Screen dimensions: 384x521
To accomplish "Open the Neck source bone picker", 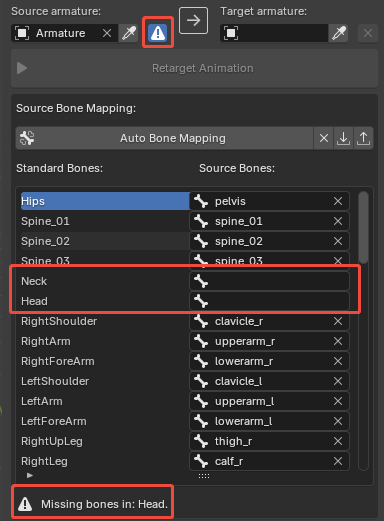I will click(x=269, y=281).
